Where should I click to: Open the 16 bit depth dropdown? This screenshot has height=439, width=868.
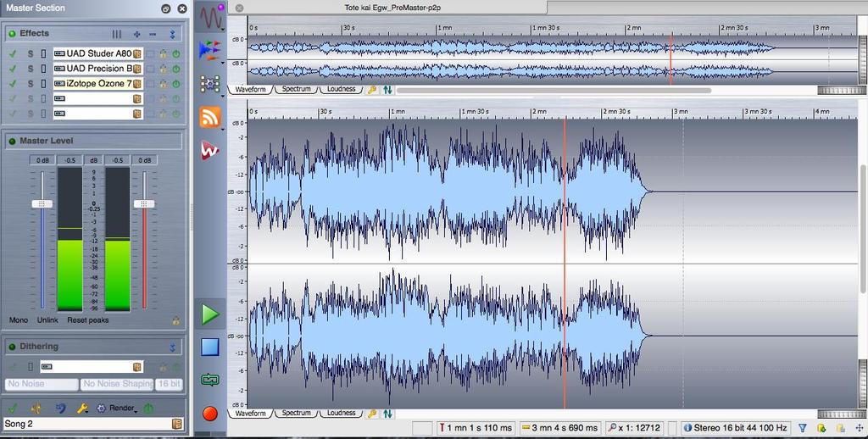[169, 384]
